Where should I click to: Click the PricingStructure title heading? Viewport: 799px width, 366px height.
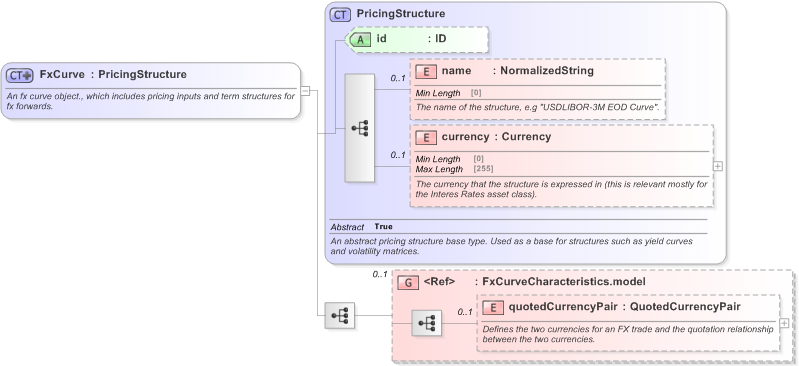pyautogui.click(x=401, y=14)
